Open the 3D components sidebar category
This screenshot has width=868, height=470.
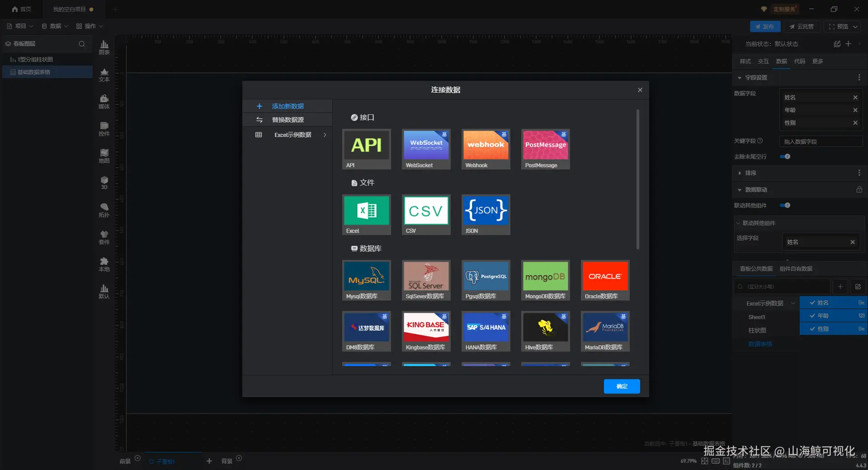click(104, 183)
